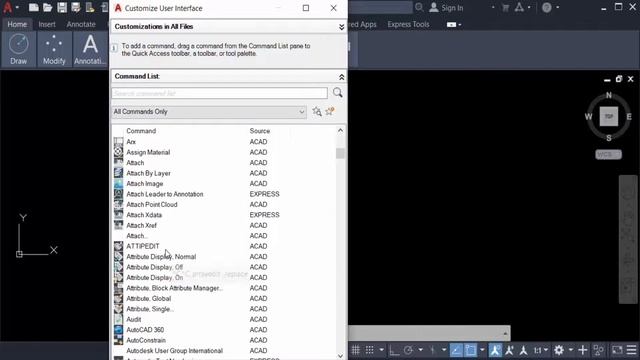Select Attach Leader to Annotation row
This screenshot has height=360, width=640.
[224, 194]
